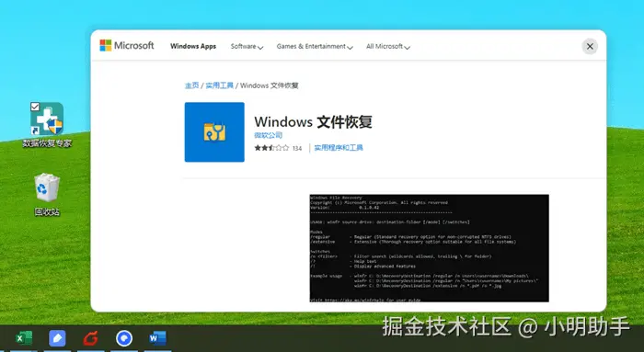The image size is (644, 352).
Task: Select the 回收站 recycle bin icon
Action: pos(47,195)
